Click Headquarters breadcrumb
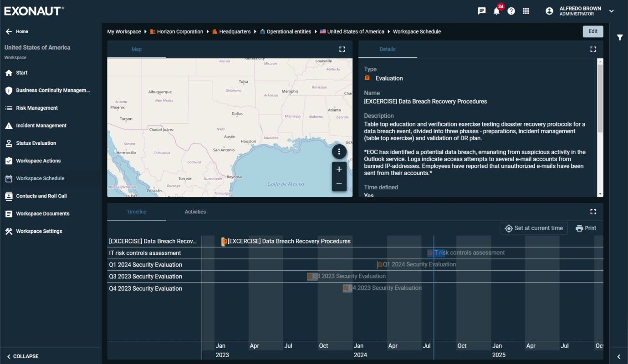 tap(231, 31)
